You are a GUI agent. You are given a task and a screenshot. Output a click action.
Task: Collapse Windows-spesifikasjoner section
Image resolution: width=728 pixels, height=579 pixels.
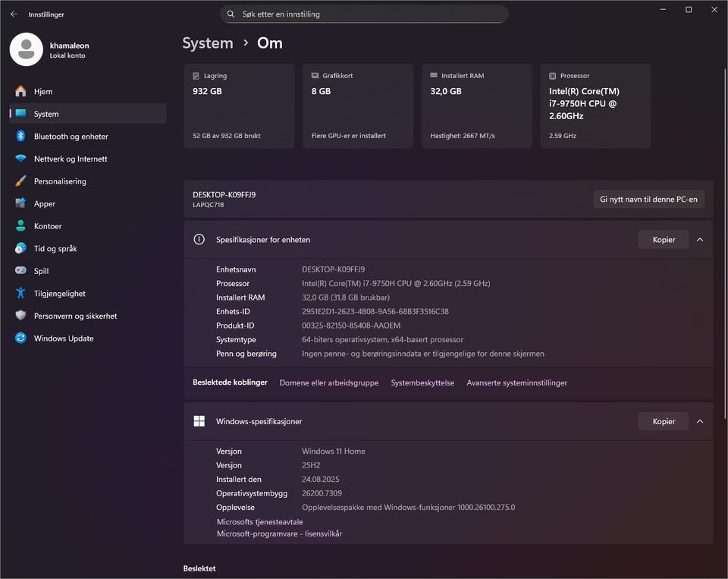click(x=699, y=421)
